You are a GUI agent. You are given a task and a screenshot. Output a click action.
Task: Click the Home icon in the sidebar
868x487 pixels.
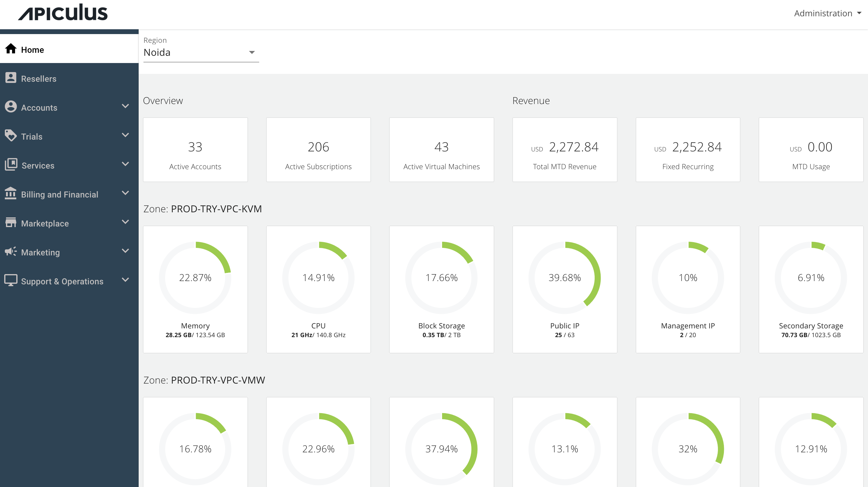point(11,49)
